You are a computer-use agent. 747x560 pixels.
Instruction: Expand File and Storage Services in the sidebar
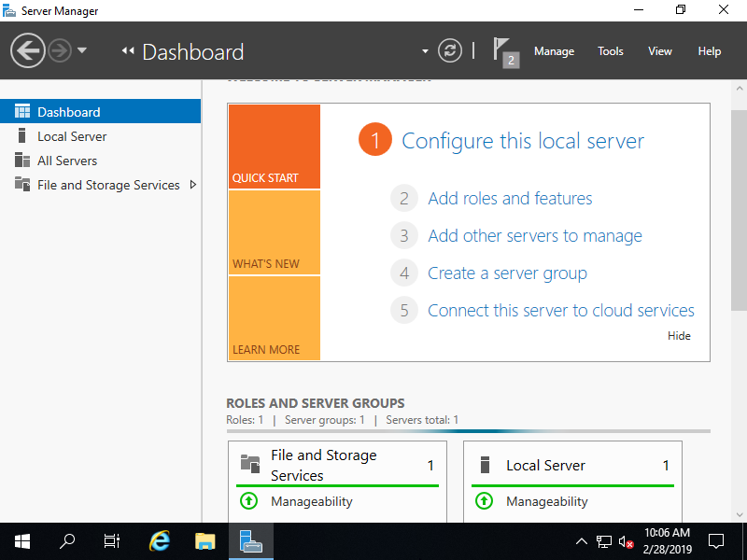[193, 185]
